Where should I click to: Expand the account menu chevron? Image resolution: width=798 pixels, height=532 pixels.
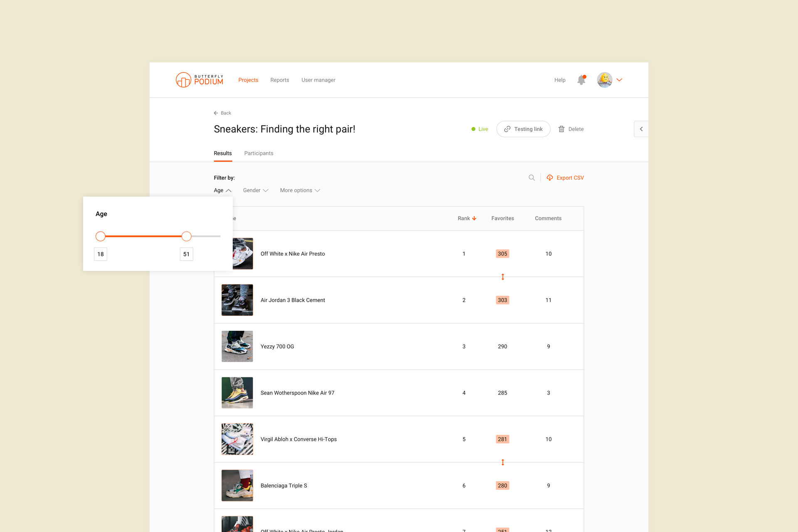point(619,80)
